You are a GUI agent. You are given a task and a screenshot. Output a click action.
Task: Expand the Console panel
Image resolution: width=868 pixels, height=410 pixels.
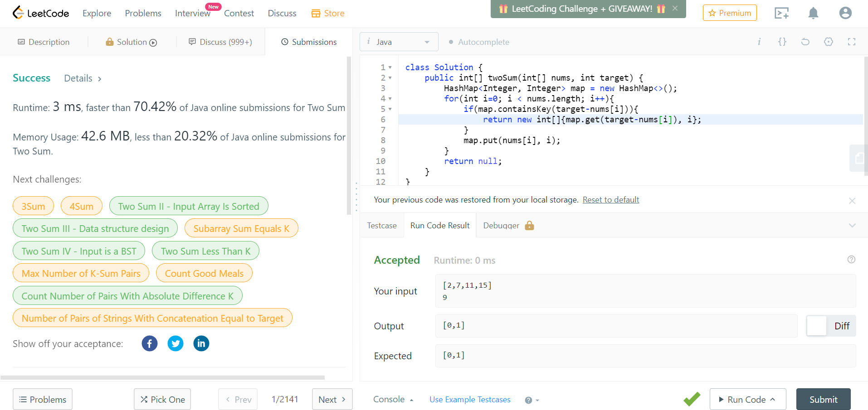pyautogui.click(x=393, y=399)
